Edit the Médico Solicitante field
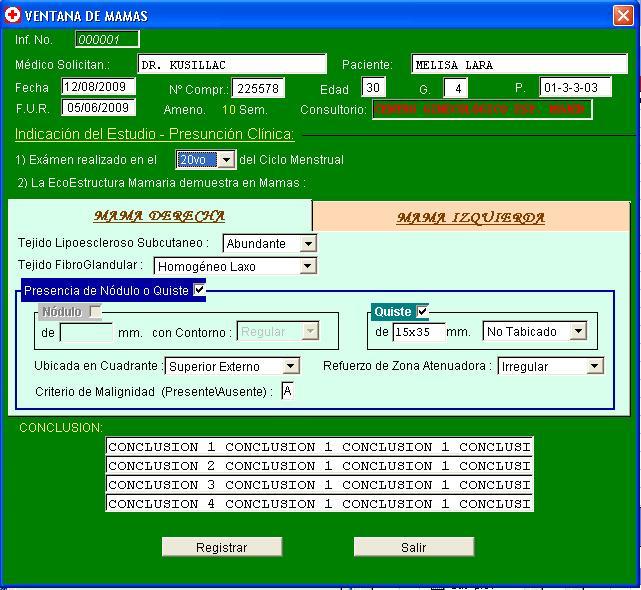The height and width of the screenshot is (590, 641). point(232,64)
